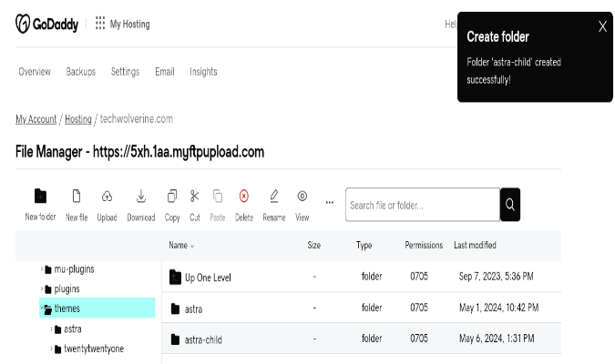
Task: Focus the Search file or folder field
Action: tap(423, 205)
